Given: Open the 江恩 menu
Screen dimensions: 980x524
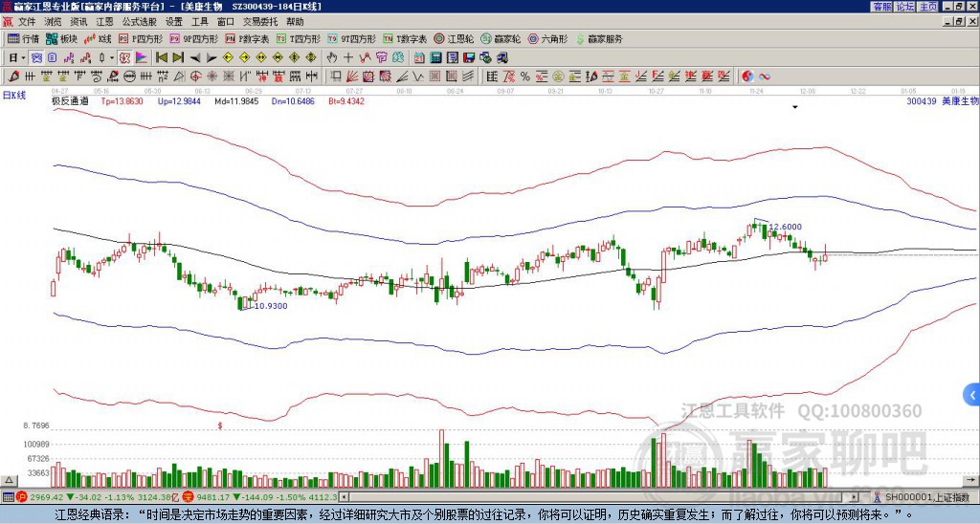Looking at the screenshot, I should click(105, 22).
